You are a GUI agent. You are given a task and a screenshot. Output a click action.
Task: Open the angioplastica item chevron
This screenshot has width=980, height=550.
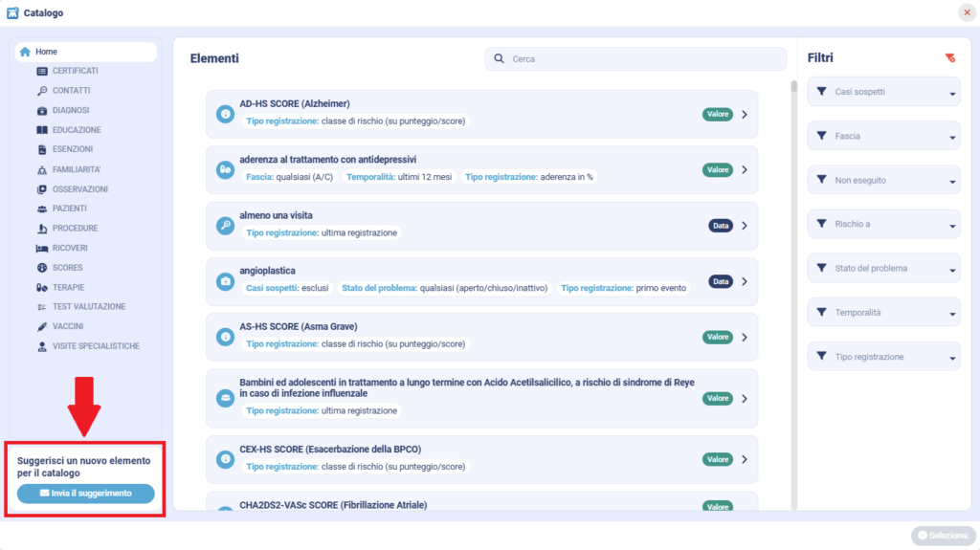[745, 281]
